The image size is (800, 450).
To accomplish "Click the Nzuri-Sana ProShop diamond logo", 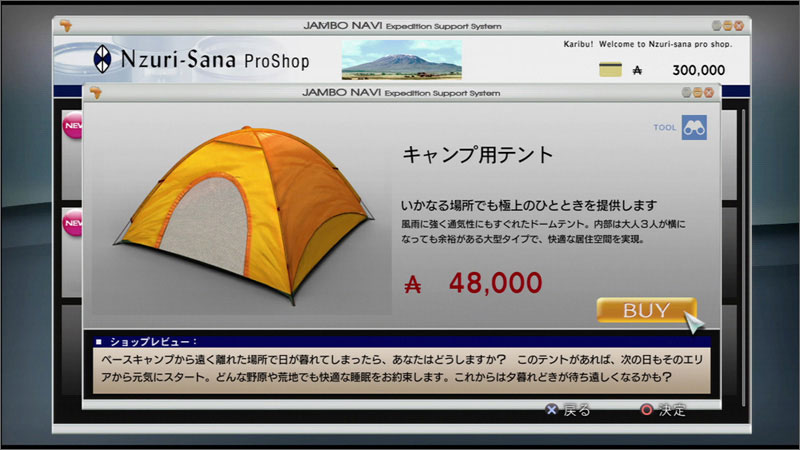I will (103, 58).
